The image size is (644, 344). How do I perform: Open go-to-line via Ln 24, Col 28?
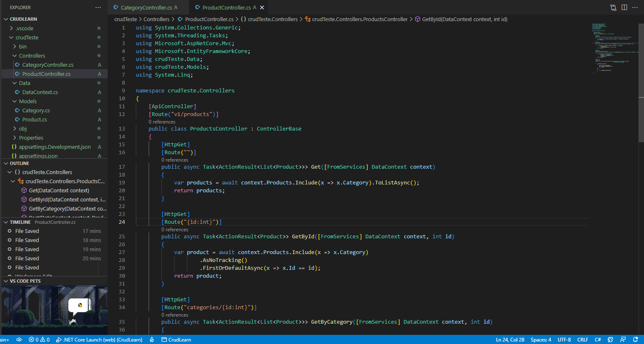510,339
